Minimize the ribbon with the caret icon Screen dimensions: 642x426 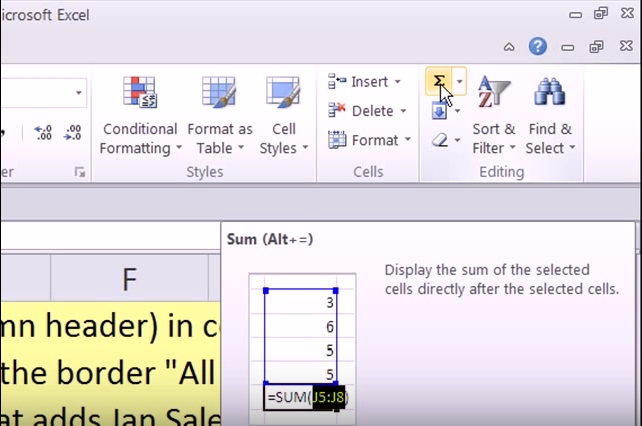(509, 47)
